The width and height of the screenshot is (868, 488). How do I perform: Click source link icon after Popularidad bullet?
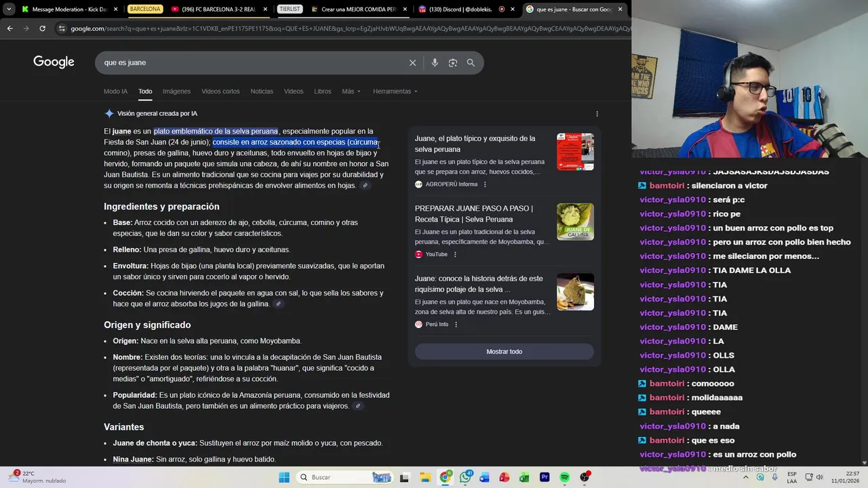coord(358,406)
